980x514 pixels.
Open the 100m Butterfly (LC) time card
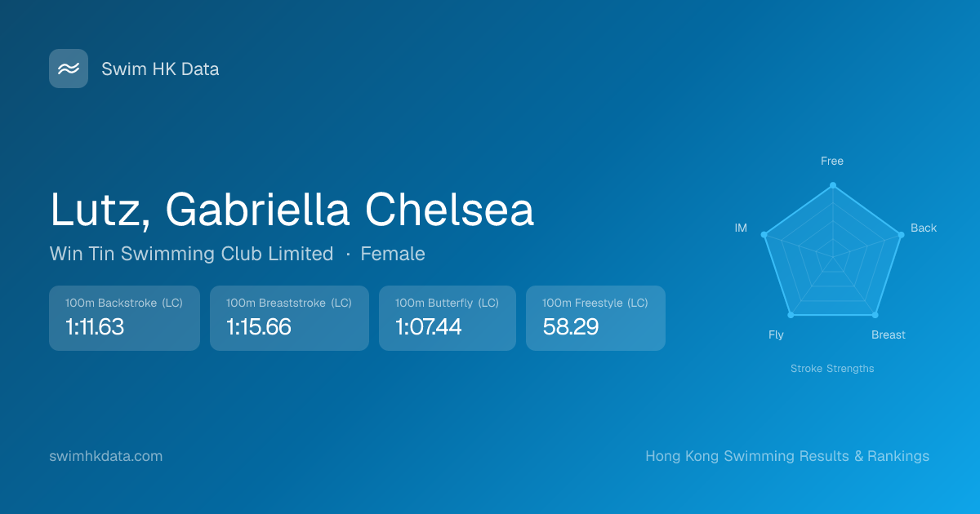[447, 318]
